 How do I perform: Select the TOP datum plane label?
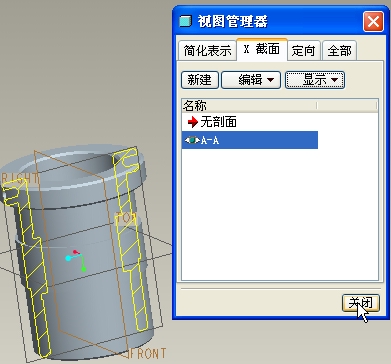126,219
